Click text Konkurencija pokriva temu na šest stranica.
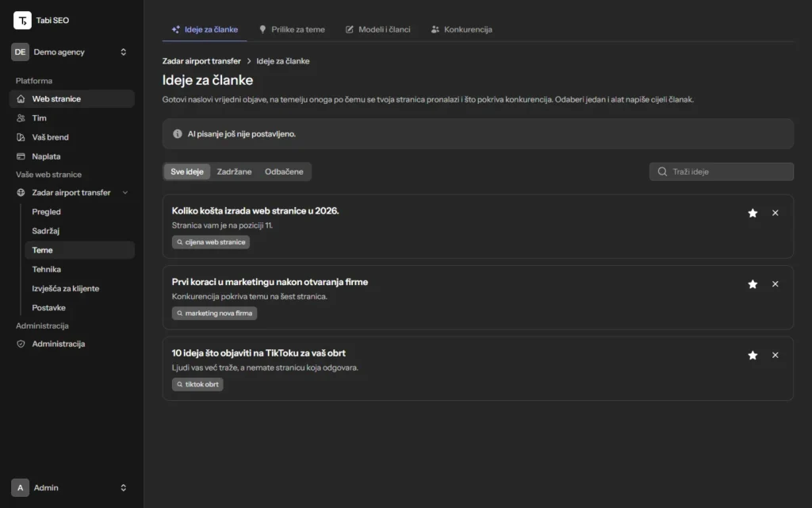The image size is (812, 508). [x=250, y=297]
